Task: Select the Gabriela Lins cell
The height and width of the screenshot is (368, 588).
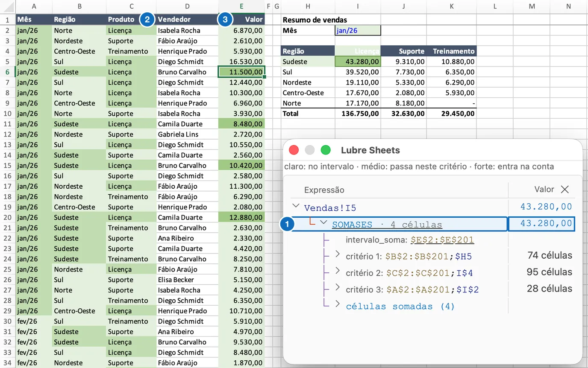Action: 187,134
